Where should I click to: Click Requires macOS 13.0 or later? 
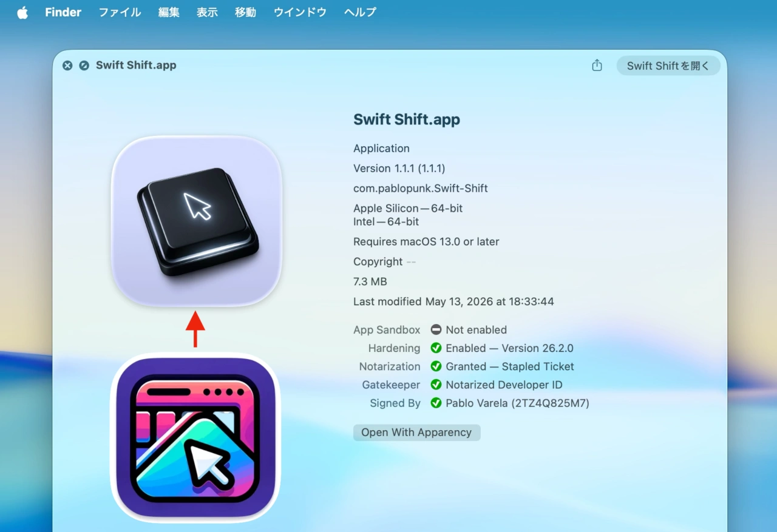(426, 241)
